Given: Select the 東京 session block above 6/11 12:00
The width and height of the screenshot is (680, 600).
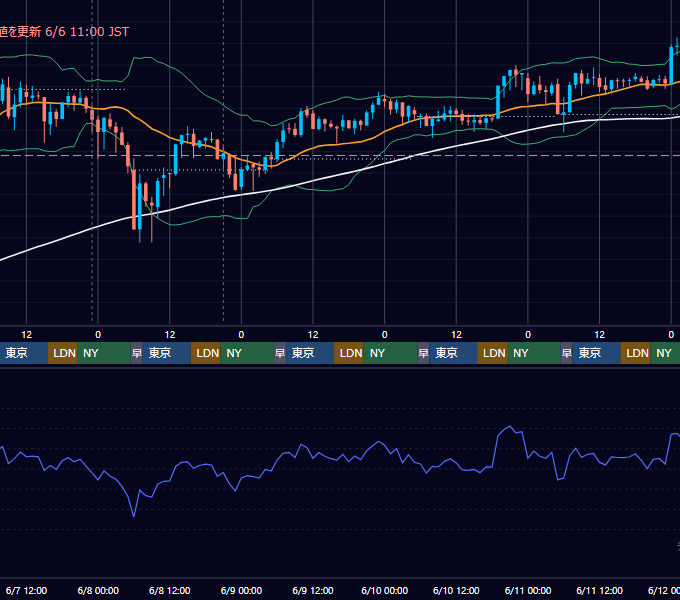Looking at the screenshot, I should pos(596,353).
